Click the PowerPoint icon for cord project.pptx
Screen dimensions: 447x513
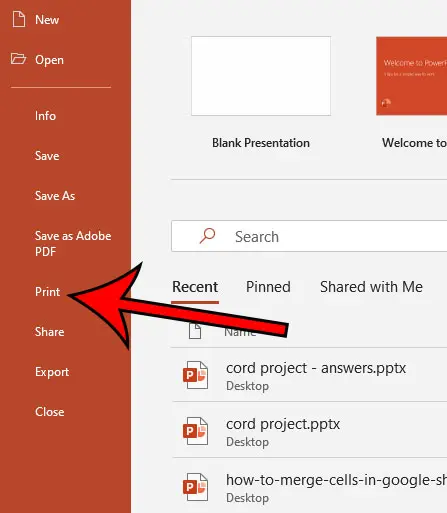[x=196, y=431]
